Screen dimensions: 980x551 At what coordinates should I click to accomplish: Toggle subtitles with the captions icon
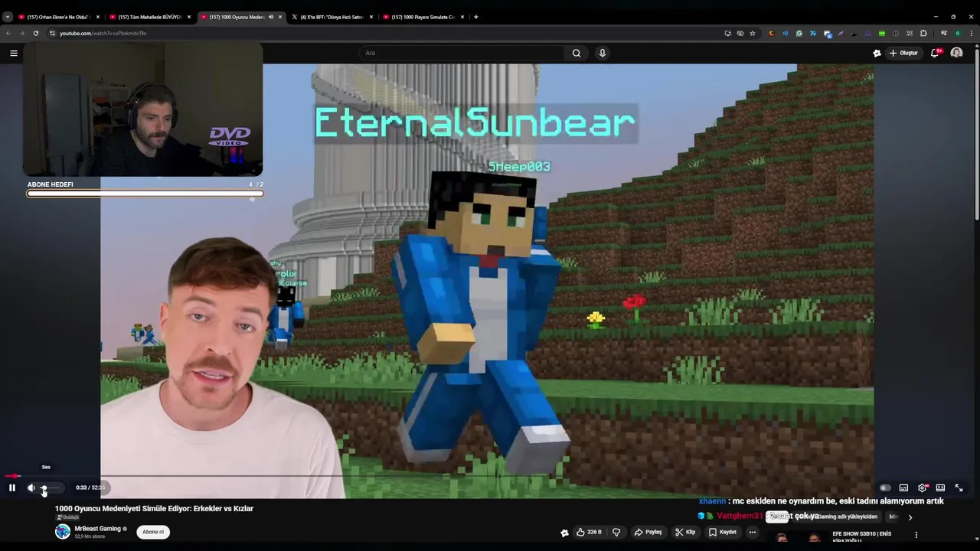click(x=903, y=487)
